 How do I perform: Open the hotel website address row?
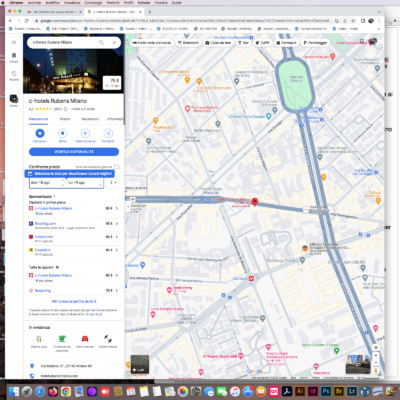(x=74, y=376)
